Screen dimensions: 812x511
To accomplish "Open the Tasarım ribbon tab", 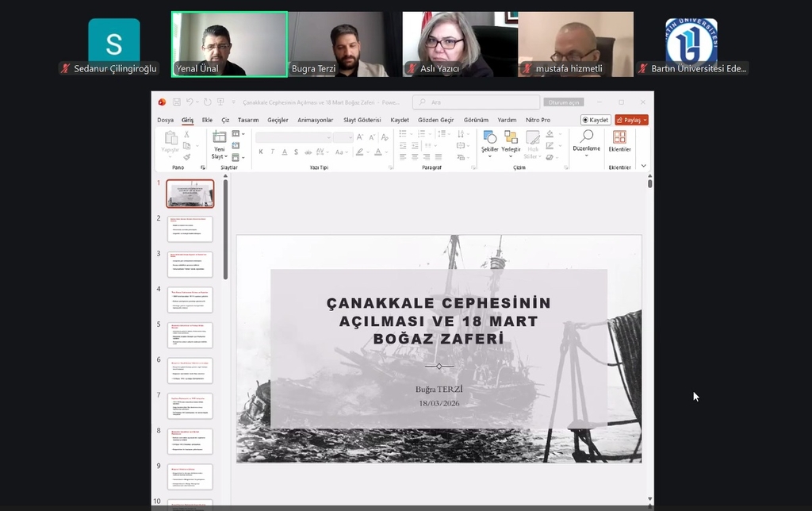I will coord(248,120).
